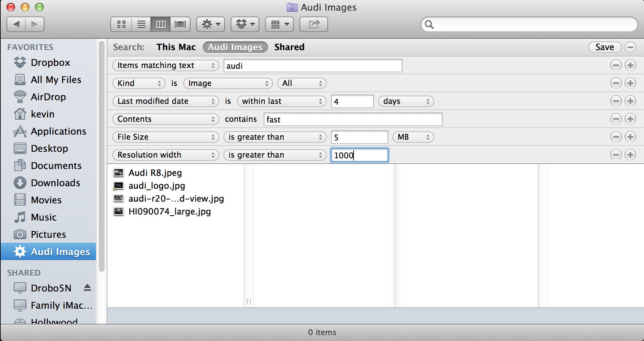Edit the File Size value field
The image size is (644, 341).
pyautogui.click(x=359, y=137)
